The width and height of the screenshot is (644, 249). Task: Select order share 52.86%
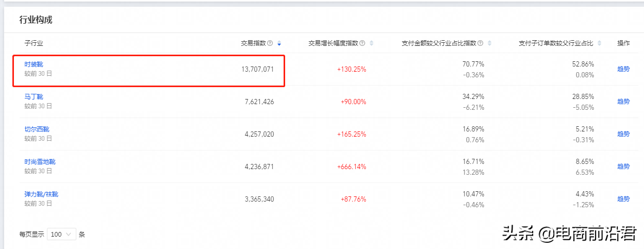(x=583, y=64)
